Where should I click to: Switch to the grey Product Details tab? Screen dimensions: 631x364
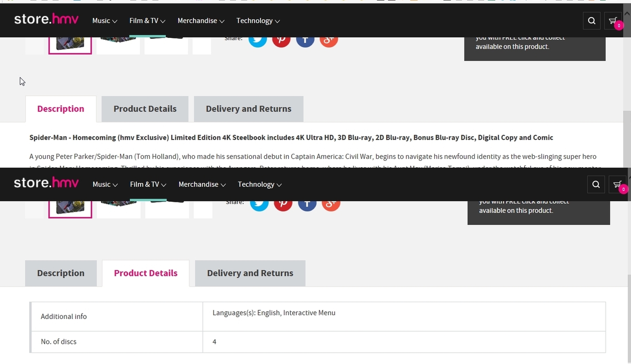[x=145, y=109]
